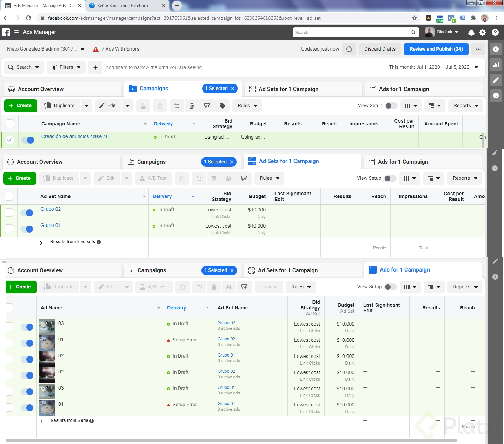
Task: Click the people icon beside the Preview button
Action: 229,287
